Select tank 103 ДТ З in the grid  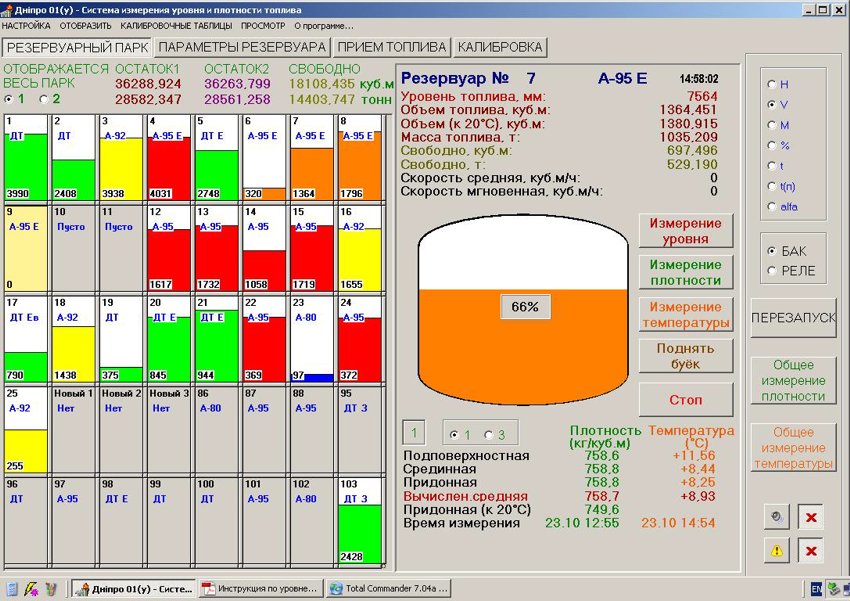tap(360, 521)
